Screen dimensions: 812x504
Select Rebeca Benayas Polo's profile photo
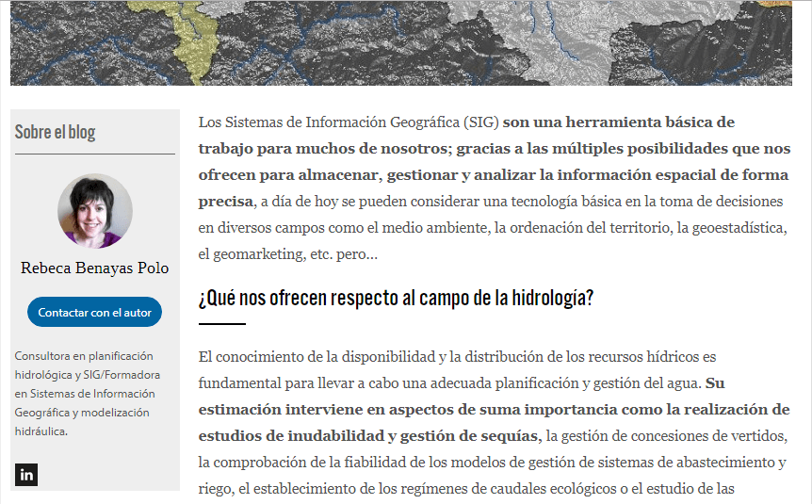(94, 211)
